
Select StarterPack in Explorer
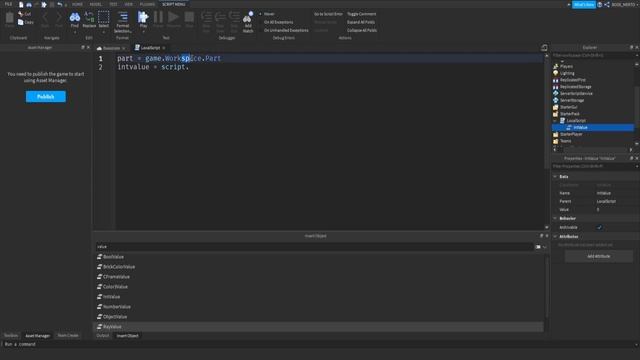(x=570, y=114)
